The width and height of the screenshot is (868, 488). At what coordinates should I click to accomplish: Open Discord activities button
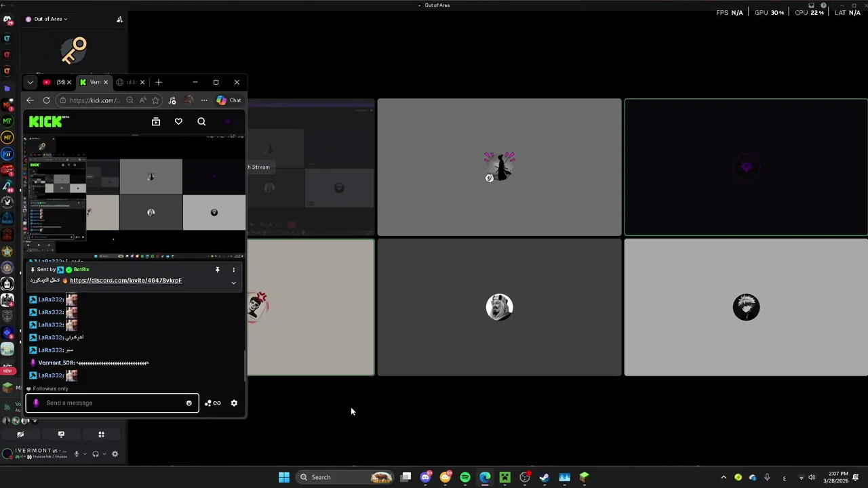tap(101, 434)
